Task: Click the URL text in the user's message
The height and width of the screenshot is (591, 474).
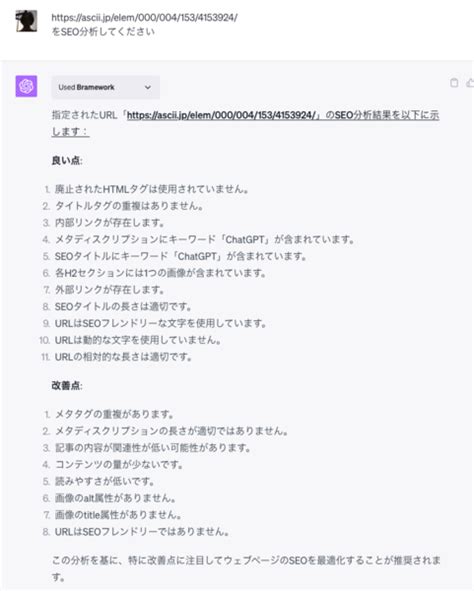Action: pos(144,17)
